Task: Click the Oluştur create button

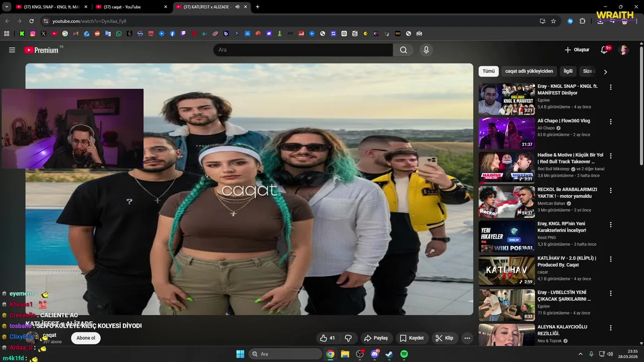Action: (577, 50)
